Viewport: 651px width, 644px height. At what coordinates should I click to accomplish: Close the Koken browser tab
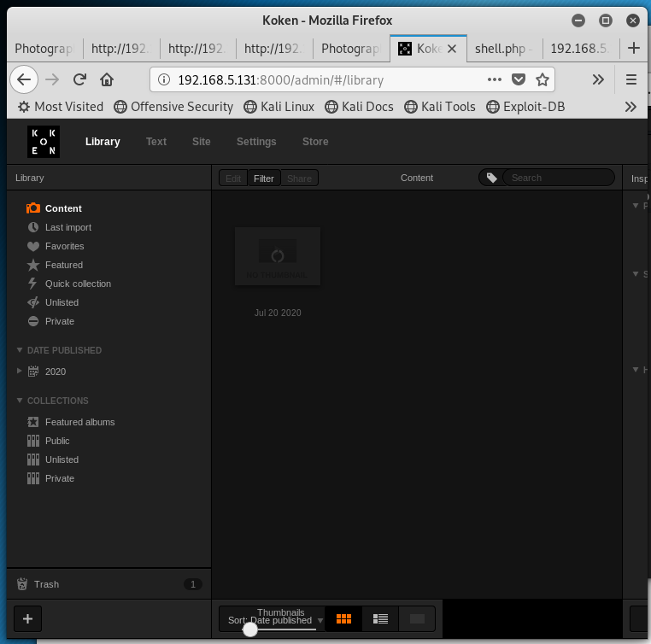pyautogui.click(x=452, y=49)
